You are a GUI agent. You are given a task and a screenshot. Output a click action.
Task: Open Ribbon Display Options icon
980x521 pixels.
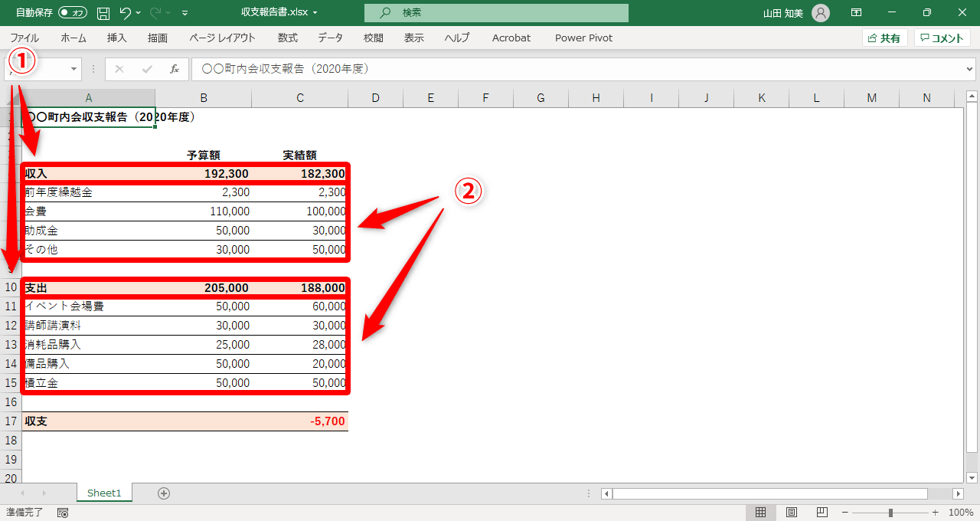click(x=856, y=13)
